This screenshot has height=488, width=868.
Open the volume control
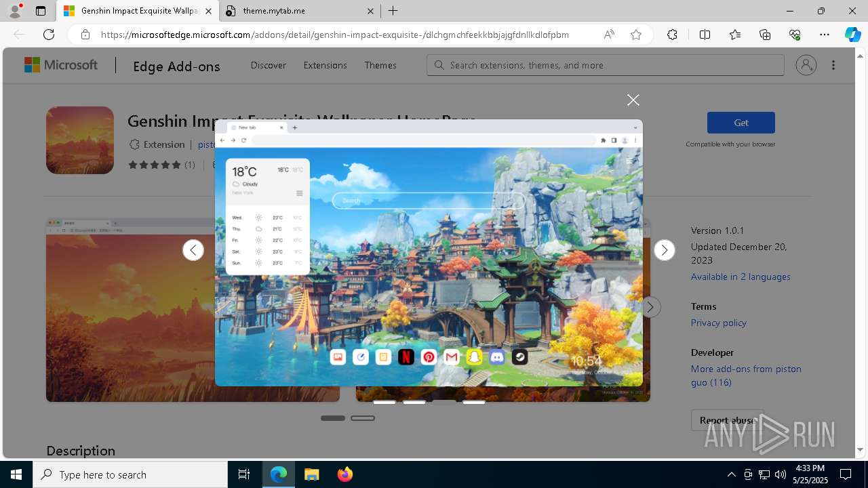coord(781,474)
